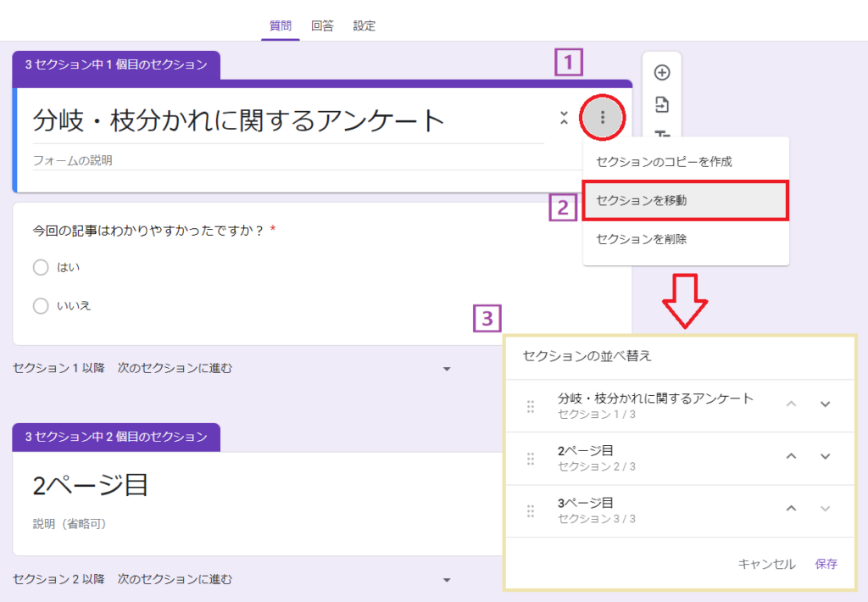Select the いいえ radio option

[x=40, y=306]
